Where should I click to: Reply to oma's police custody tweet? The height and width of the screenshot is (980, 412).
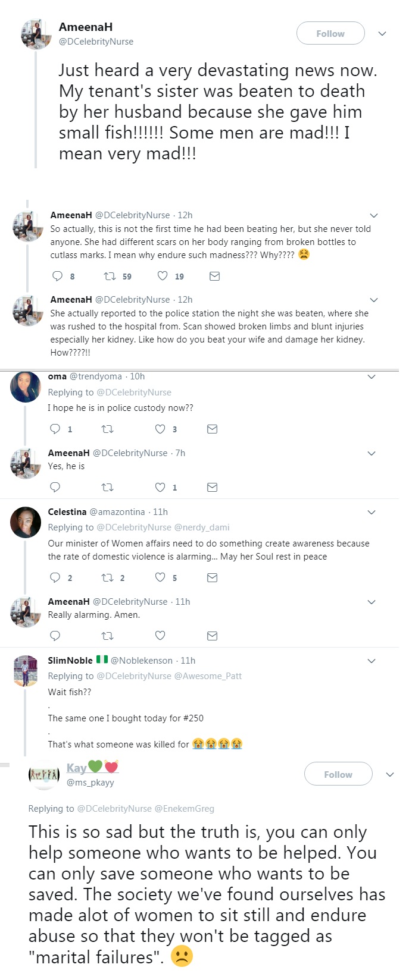coord(55,429)
